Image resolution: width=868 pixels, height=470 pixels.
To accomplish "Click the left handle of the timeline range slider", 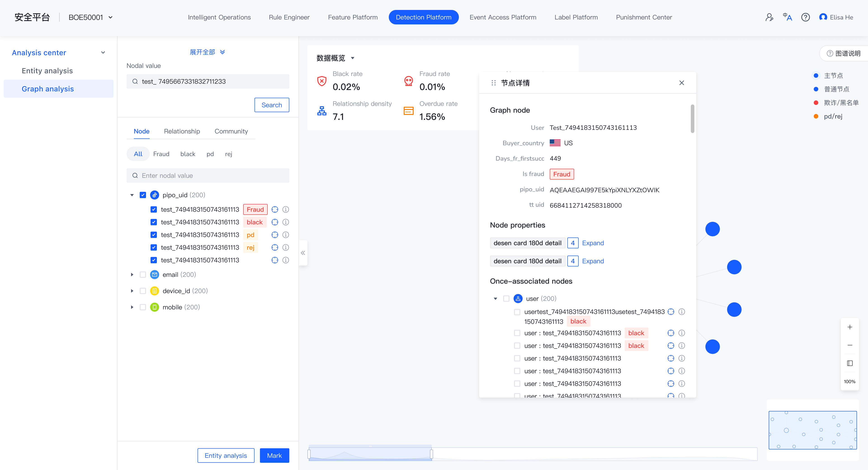I will click(309, 454).
